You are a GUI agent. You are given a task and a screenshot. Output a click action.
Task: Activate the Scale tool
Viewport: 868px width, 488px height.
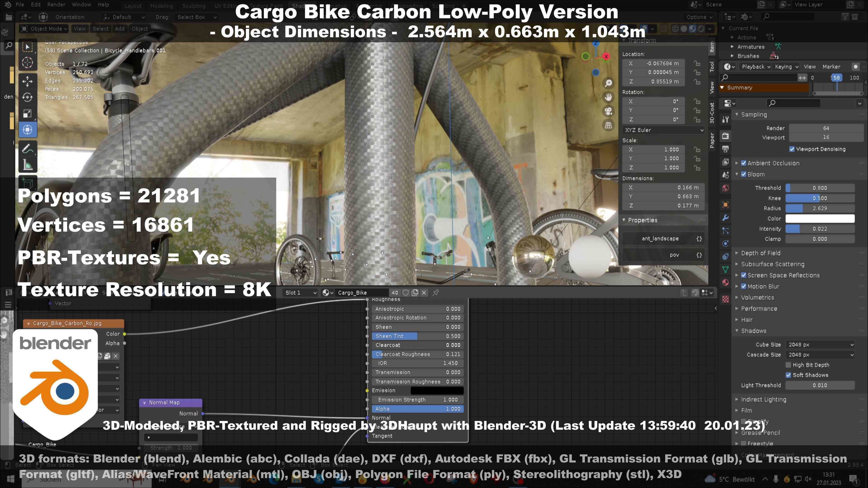tap(28, 113)
